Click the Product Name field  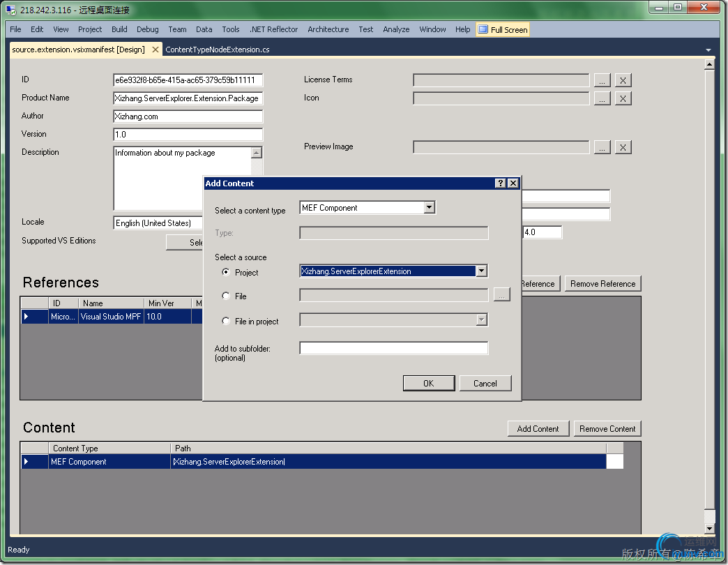188,98
